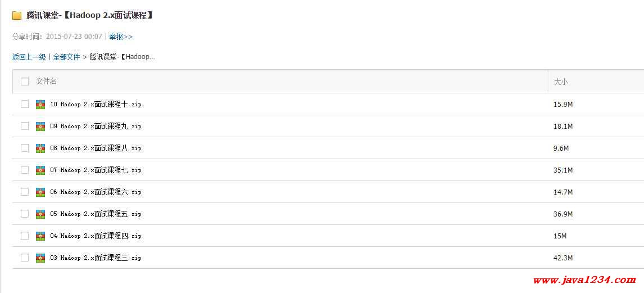The image size is (644, 293).
Task: Click zip icon of 08 Hadoop 2.x面试课程八.zip
Action: click(x=40, y=148)
